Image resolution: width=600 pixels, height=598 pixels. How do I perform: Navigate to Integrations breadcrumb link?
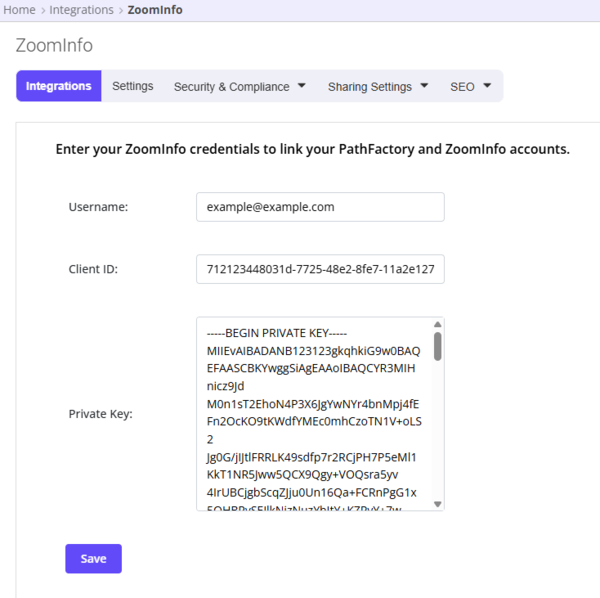point(82,10)
